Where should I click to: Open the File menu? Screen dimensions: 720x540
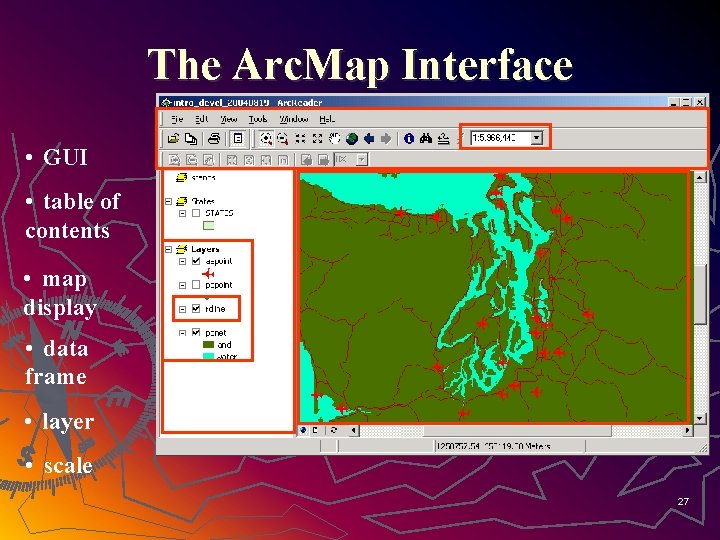177,119
